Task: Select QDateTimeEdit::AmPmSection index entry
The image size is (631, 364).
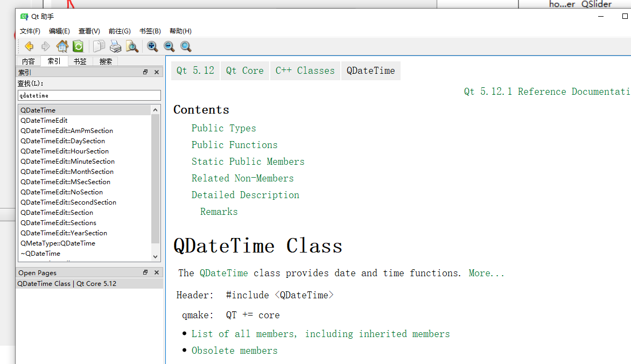Action: click(84, 130)
